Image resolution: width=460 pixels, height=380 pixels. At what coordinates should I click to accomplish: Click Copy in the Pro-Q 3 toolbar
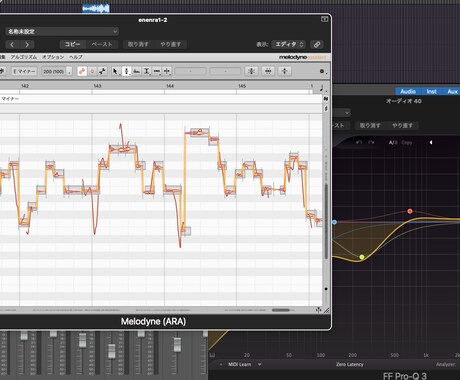point(406,142)
